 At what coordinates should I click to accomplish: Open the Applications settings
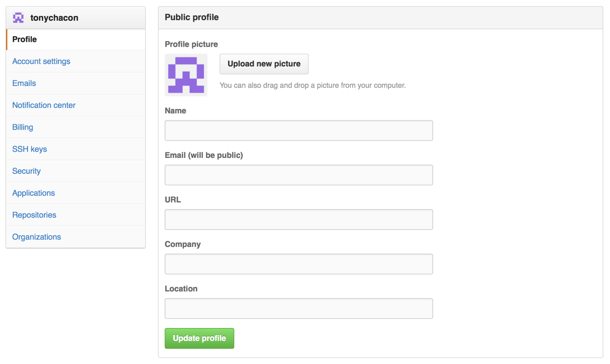click(x=34, y=193)
